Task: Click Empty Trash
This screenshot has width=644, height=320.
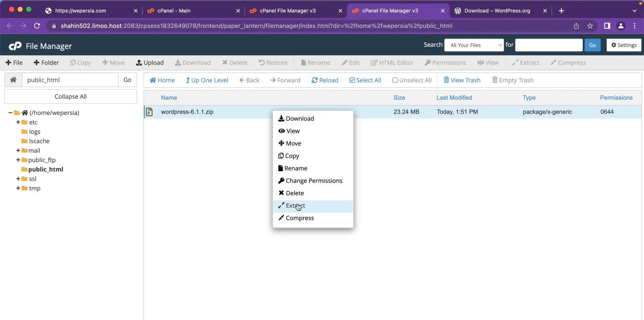Action: coord(513,80)
